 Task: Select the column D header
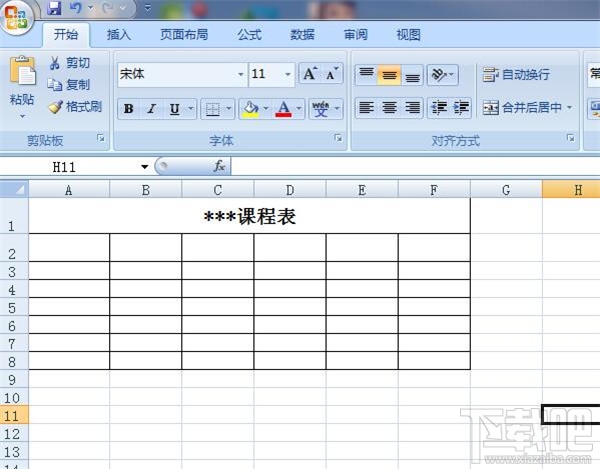click(290, 190)
